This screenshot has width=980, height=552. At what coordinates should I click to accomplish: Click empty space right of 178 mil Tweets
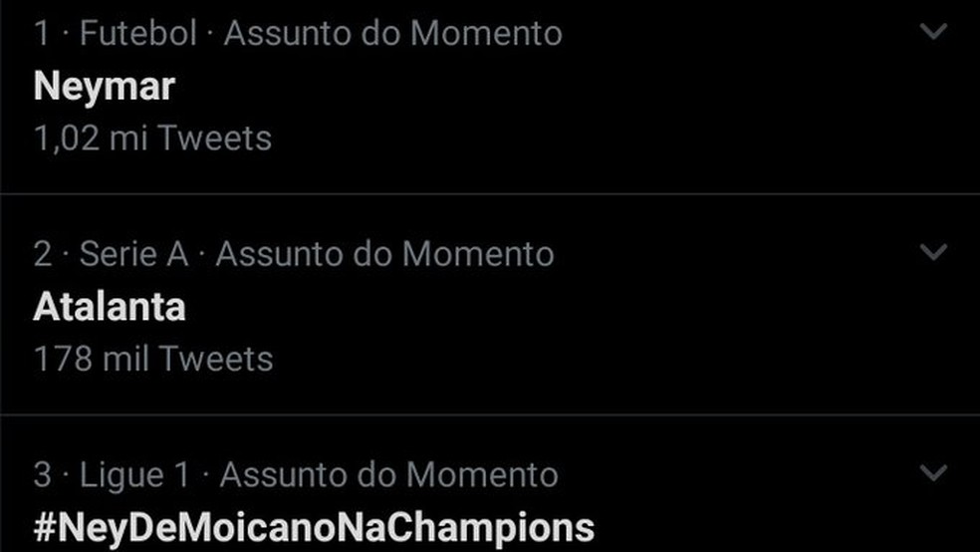(x=598, y=358)
